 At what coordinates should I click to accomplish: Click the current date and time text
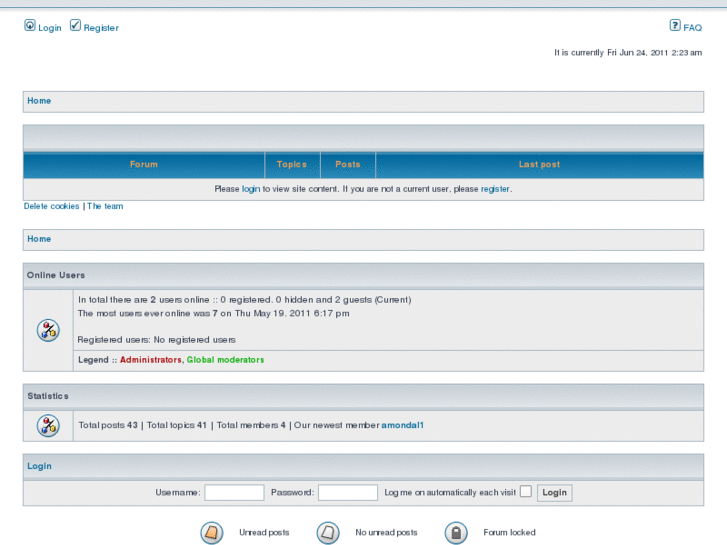click(x=628, y=53)
